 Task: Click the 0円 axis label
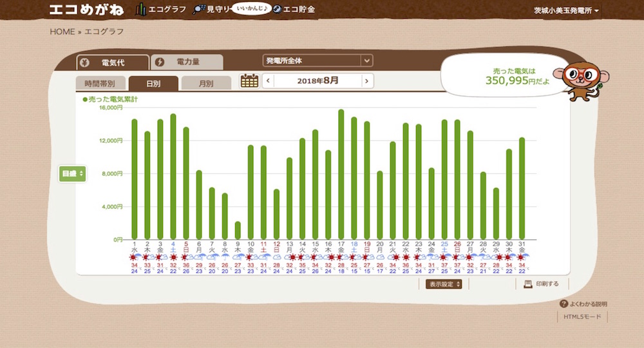click(118, 240)
